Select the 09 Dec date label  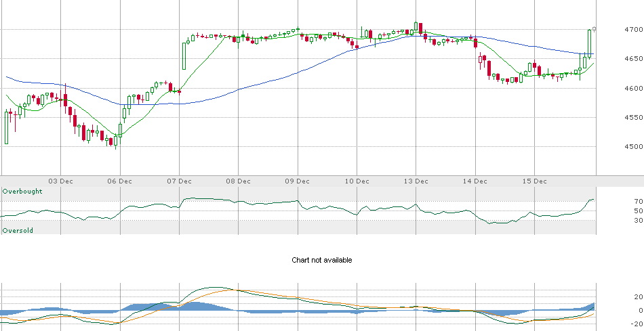[298, 181]
